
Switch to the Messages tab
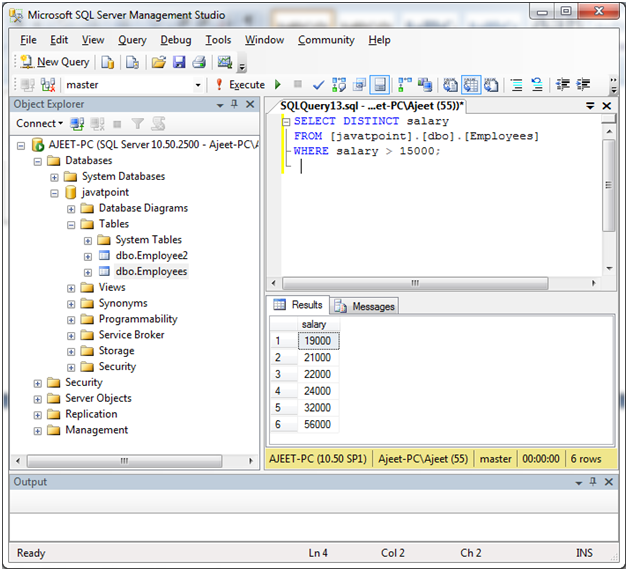coord(364,306)
